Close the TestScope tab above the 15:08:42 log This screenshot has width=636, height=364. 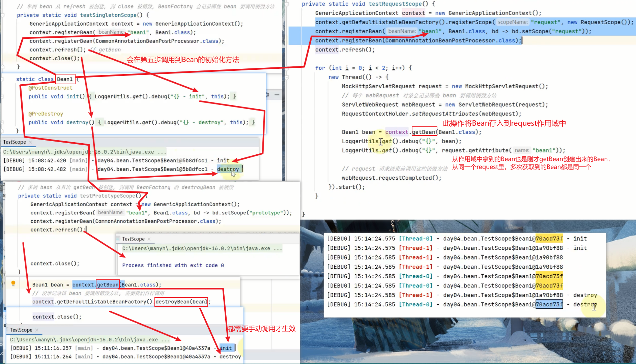click(x=30, y=142)
